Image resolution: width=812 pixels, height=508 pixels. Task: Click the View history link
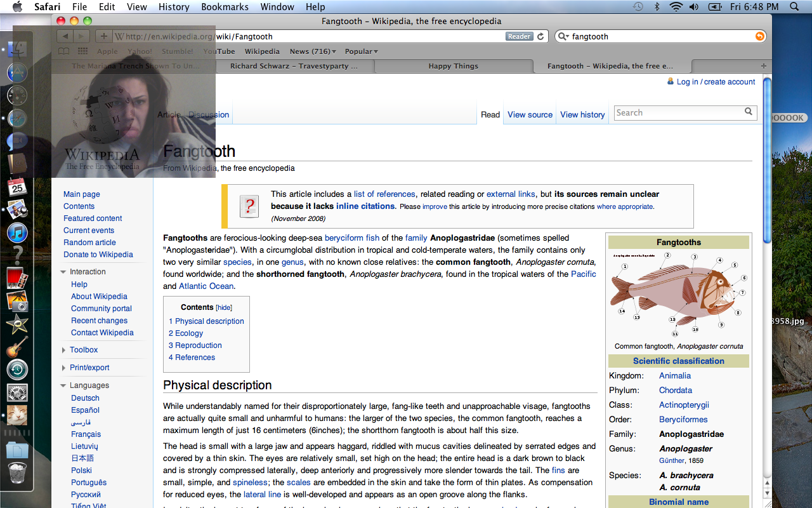[582, 115]
